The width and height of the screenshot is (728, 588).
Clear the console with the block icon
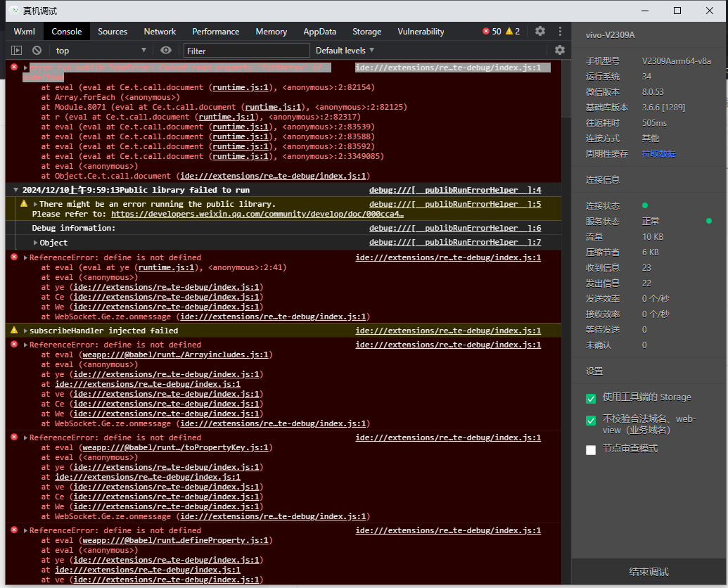(37, 50)
